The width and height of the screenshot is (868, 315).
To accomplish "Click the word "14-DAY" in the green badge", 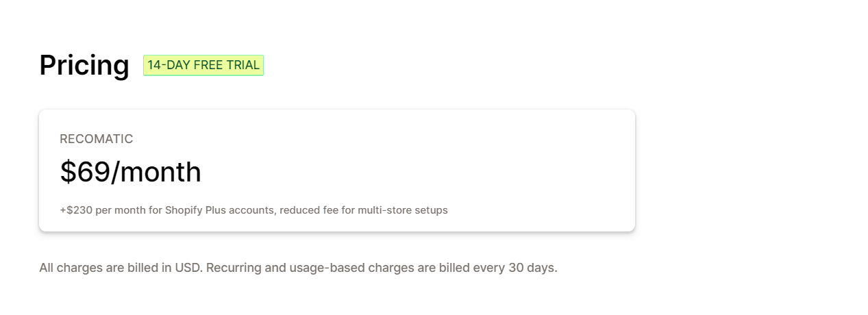I will point(169,65).
